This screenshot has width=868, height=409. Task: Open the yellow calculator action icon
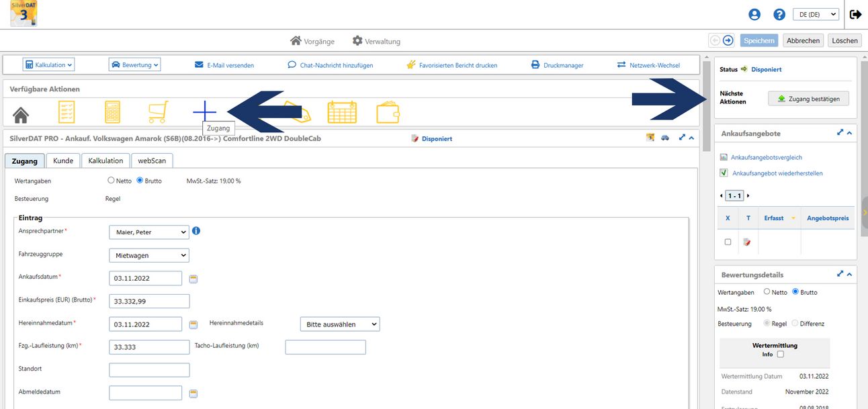112,111
